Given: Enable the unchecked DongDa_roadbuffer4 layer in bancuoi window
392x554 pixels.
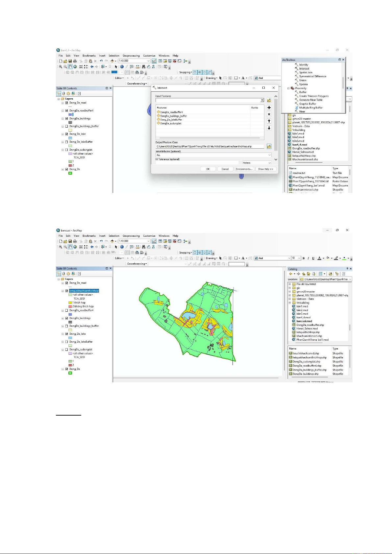Looking at the screenshot, I should point(67,310).
